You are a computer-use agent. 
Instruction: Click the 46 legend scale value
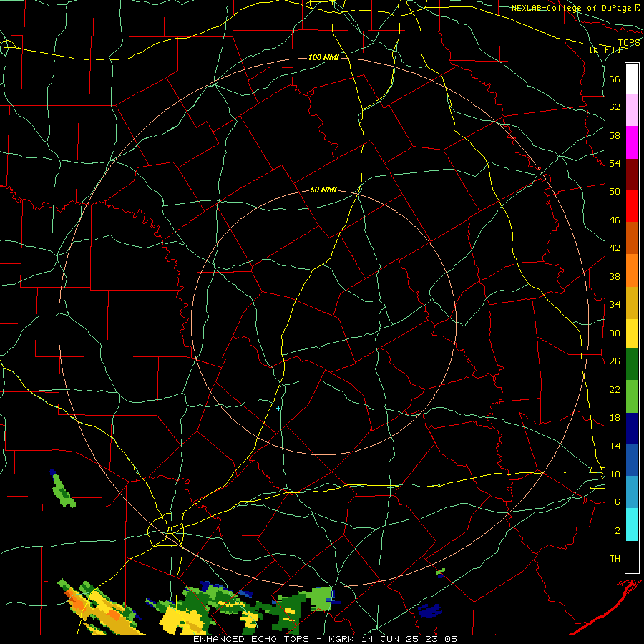pos(615,220)
